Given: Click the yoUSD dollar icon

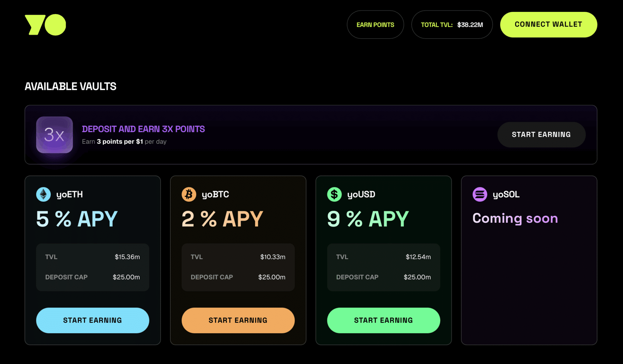Looking at the screenshot, I should pos(334,194).
